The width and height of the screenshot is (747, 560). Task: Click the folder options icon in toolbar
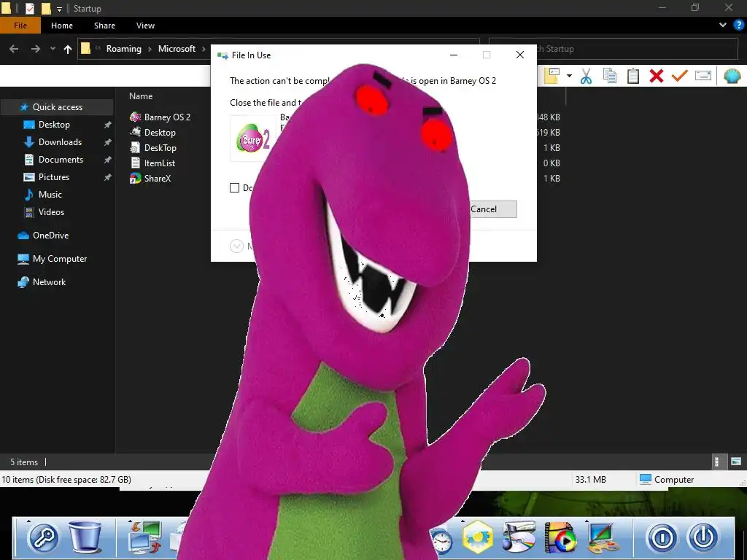click(551, 76)
